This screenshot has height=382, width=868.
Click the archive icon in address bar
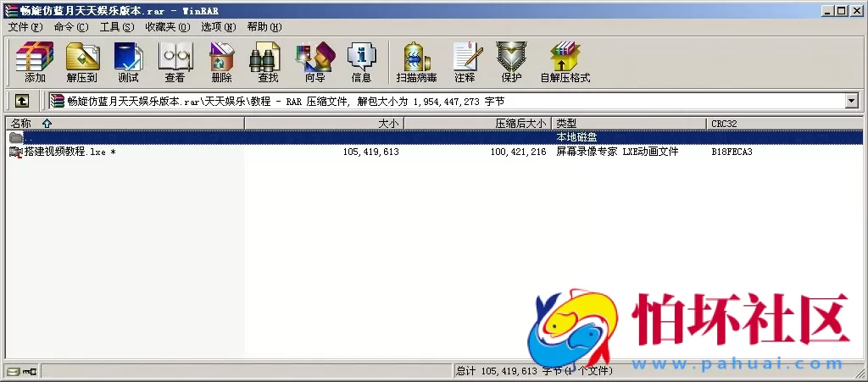(57, 101)
